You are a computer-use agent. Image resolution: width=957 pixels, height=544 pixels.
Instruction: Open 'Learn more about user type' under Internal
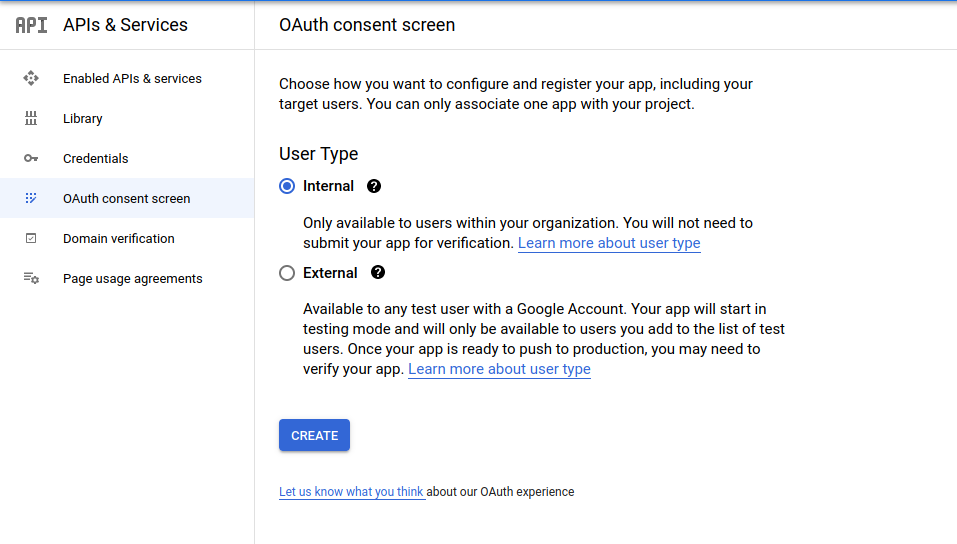(609, 243)
